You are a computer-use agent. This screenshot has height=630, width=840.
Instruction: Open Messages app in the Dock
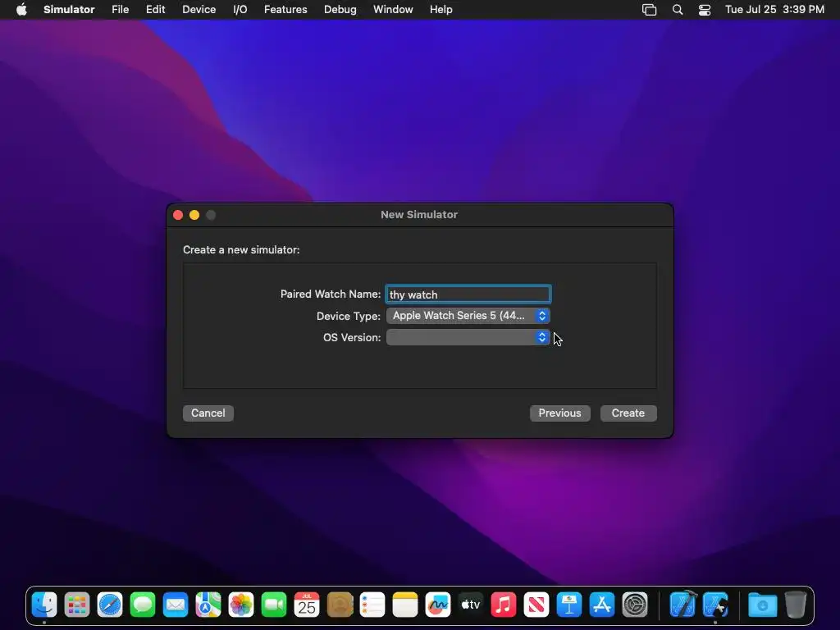[x=143, y=605]
